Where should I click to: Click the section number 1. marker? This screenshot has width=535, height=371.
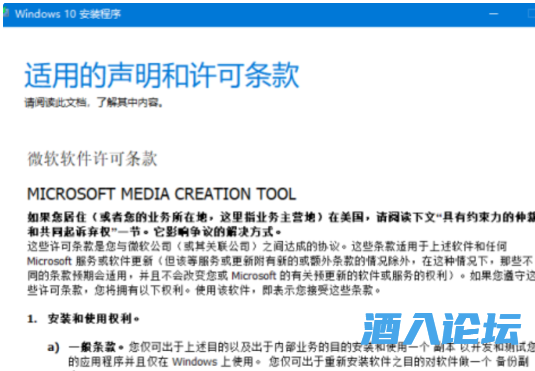(32, 319)
